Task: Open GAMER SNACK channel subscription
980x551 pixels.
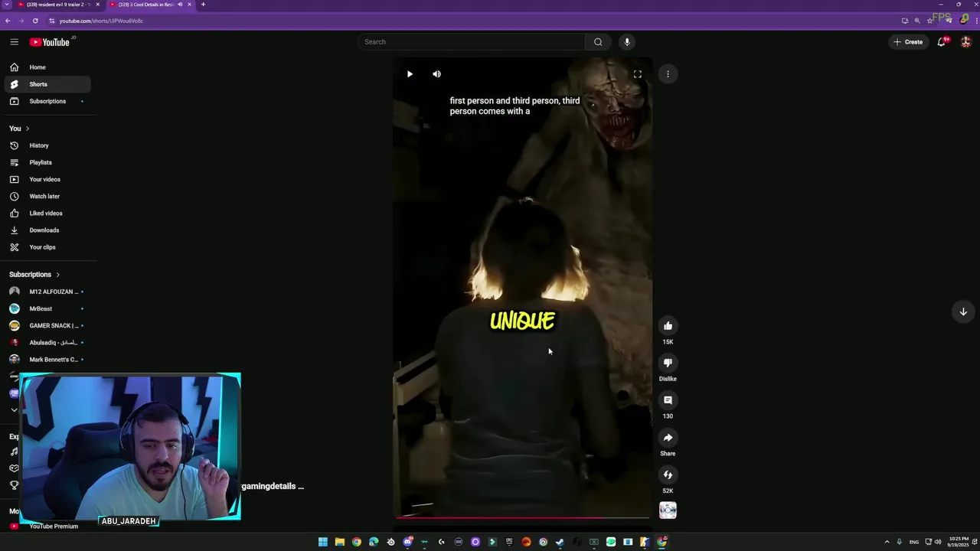Action: 47,325
